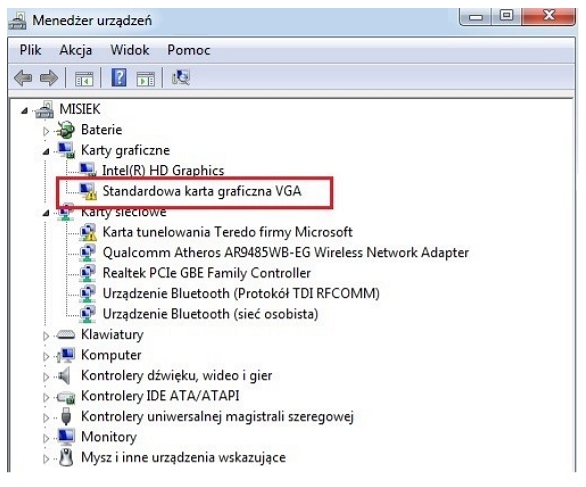Click the Realtek PCIe GBE controller icon
586x487 pixels.
[x=88, y=273]
